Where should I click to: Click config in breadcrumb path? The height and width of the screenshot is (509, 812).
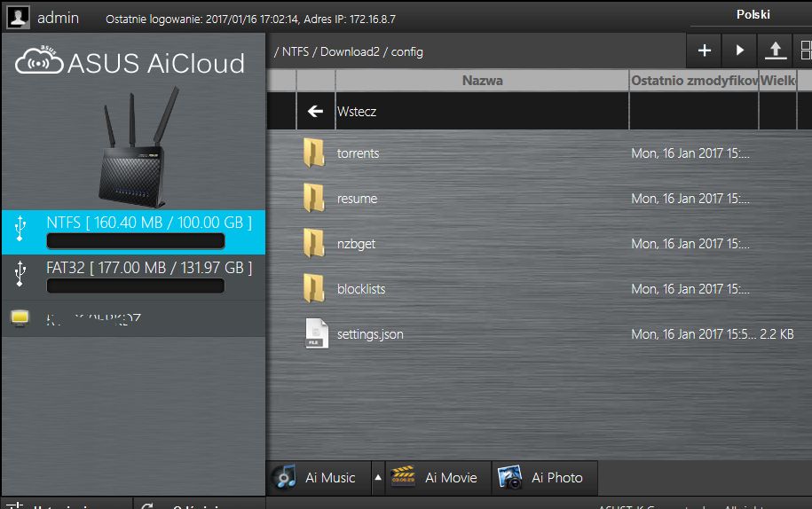pos(407,52)
